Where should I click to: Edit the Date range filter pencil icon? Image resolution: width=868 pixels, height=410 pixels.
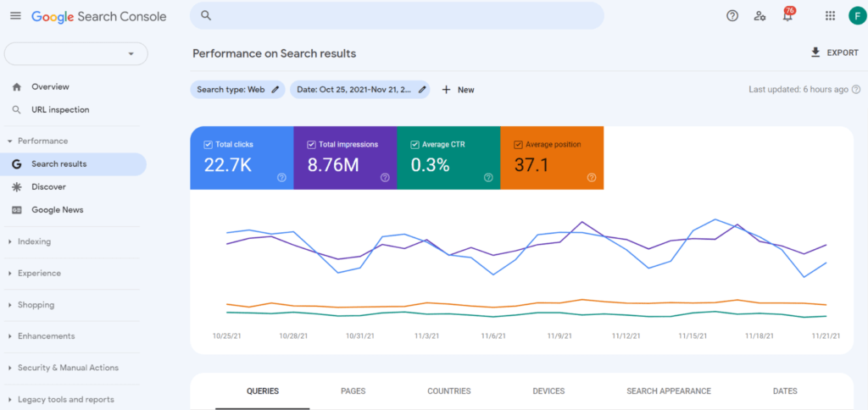click(421, 90)
